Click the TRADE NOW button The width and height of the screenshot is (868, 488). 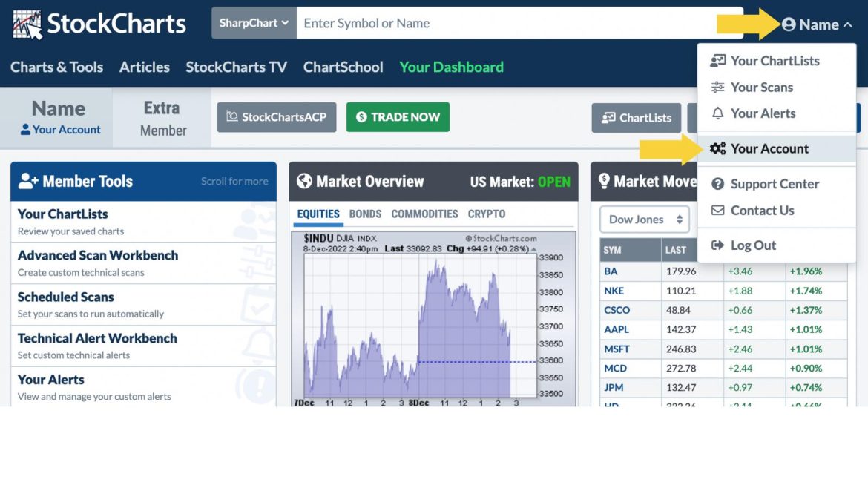tap(398, 117)
